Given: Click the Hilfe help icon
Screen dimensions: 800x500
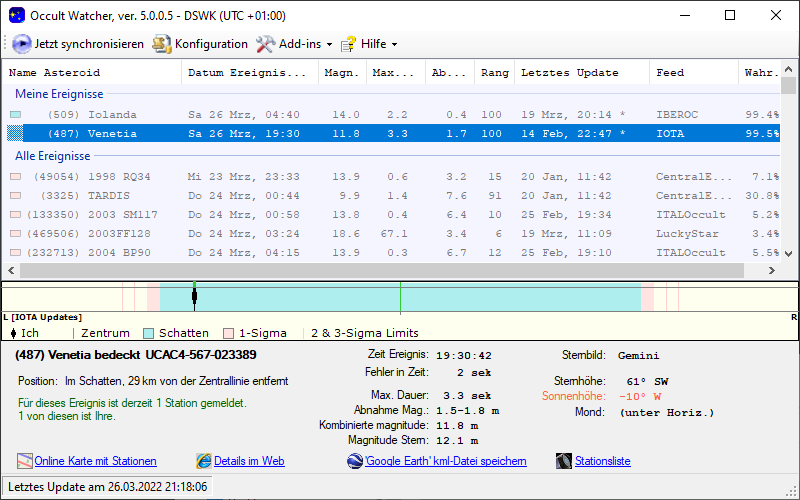Looking at the screenshot, I should pyautogui.click(x=348, y=44).
